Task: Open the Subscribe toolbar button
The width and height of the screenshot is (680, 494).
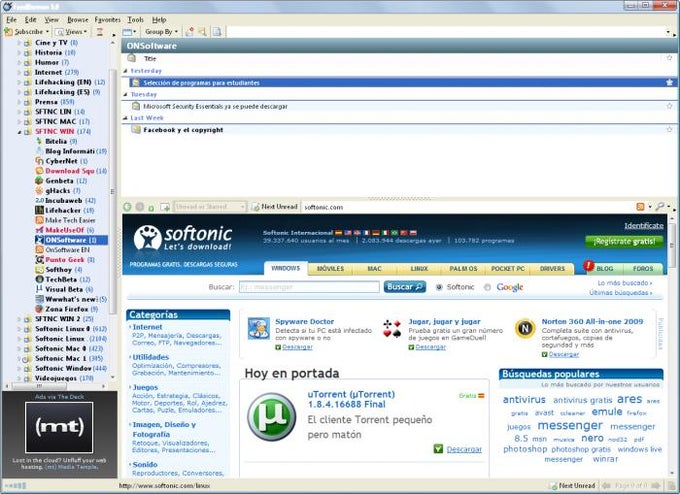Action: pos(26,32)
